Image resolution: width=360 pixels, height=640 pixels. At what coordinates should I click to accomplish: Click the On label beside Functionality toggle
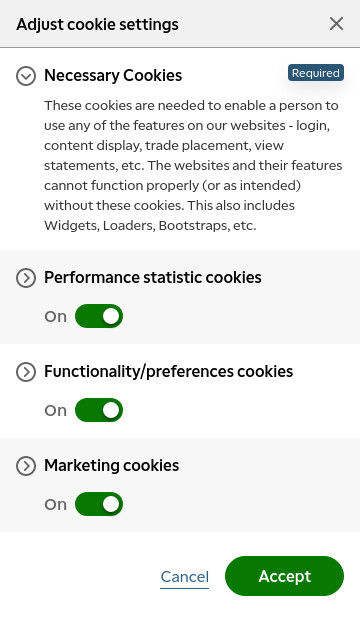pos(56,411)
